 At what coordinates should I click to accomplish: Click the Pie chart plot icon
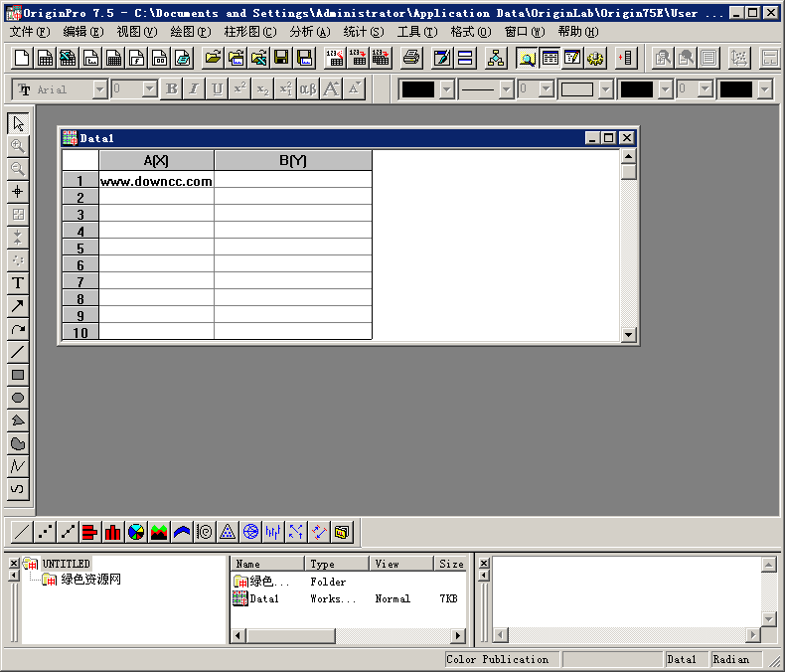tap(136, 532)
